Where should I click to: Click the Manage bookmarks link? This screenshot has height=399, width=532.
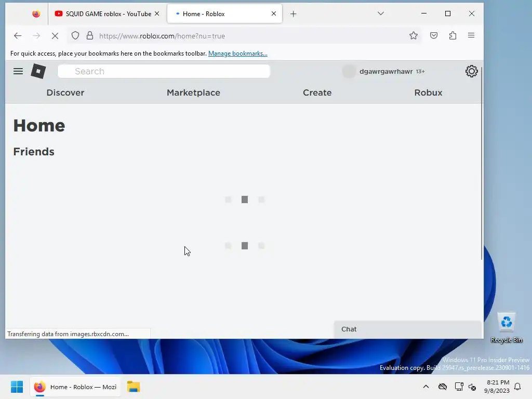tap(238, 54)
